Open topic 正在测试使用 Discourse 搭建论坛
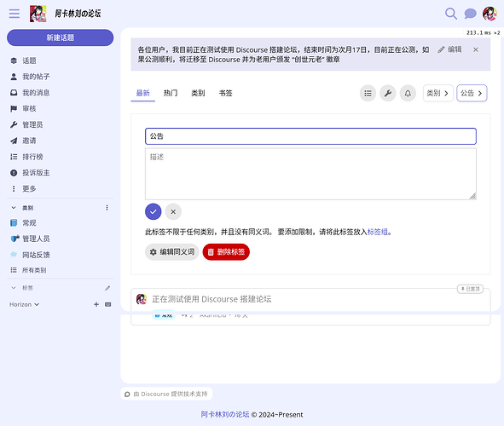The width and height of the screenshot is (504, 426). 211,299
